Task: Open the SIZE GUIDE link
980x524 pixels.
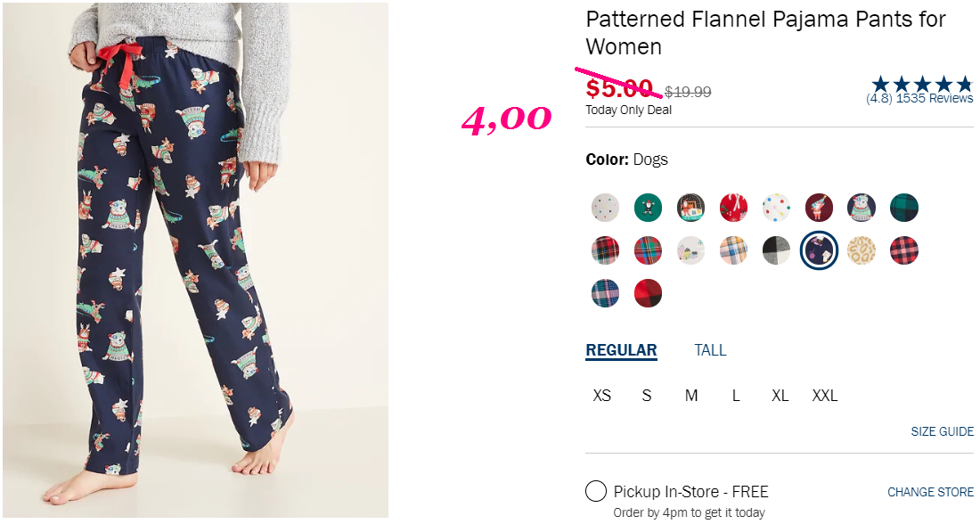Action: pos(942,431)
